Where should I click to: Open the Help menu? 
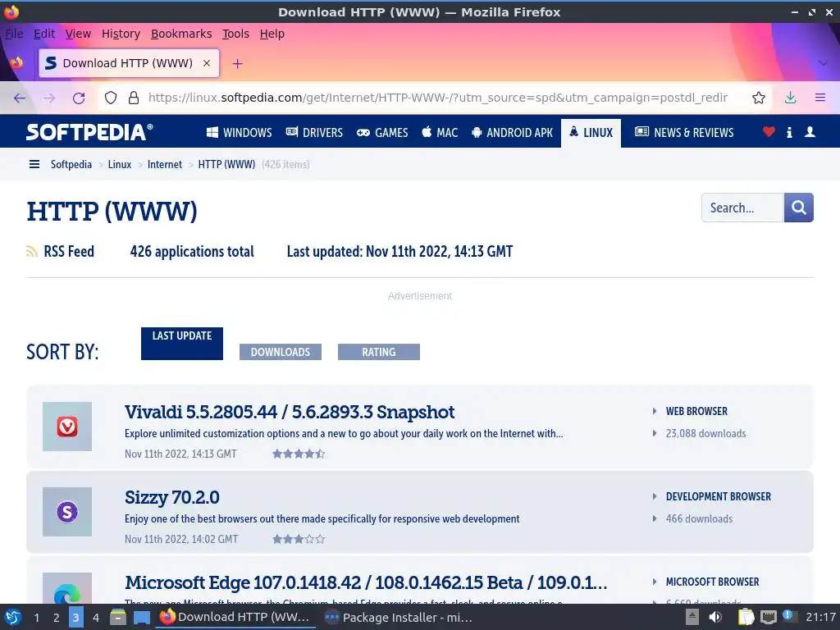[x=272, y=34]
